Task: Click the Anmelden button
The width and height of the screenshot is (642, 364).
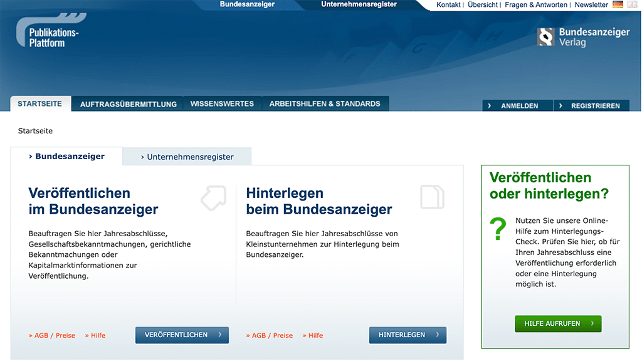Action: pos(517,105)
